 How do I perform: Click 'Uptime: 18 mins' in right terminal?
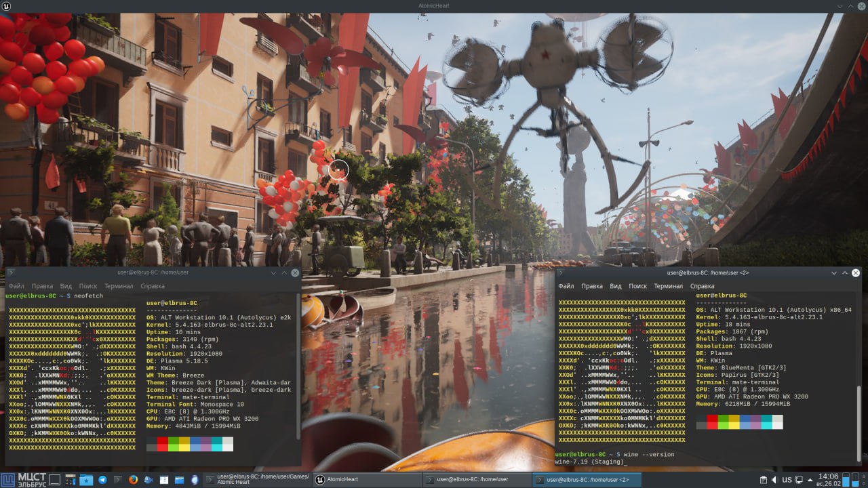722,325
